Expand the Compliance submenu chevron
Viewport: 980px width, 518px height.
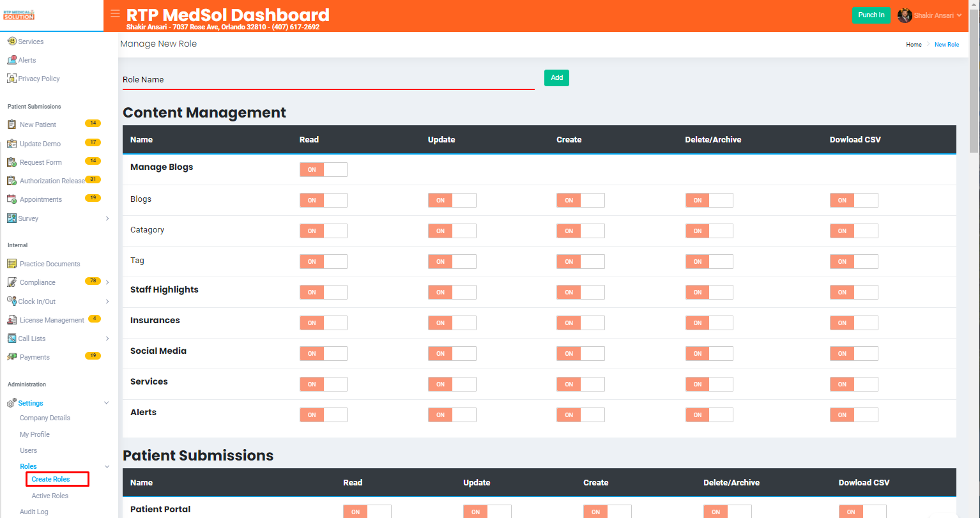(107, 282)
